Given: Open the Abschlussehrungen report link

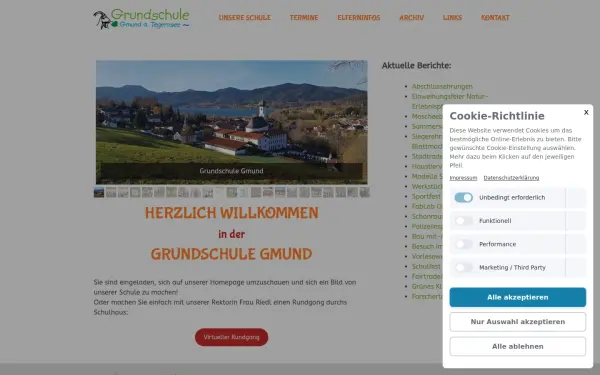Looking at the screenshot, I should click(442, 86).
